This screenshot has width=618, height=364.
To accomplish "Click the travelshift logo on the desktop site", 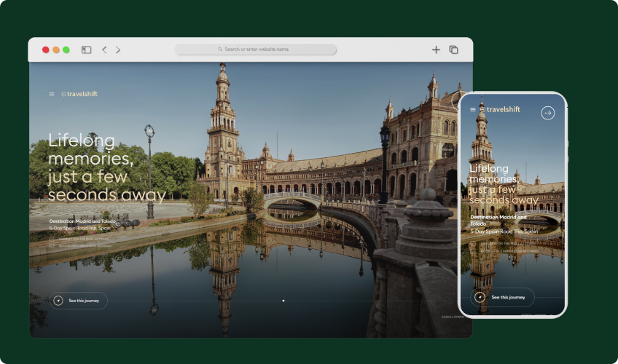I will pos(79,94).
